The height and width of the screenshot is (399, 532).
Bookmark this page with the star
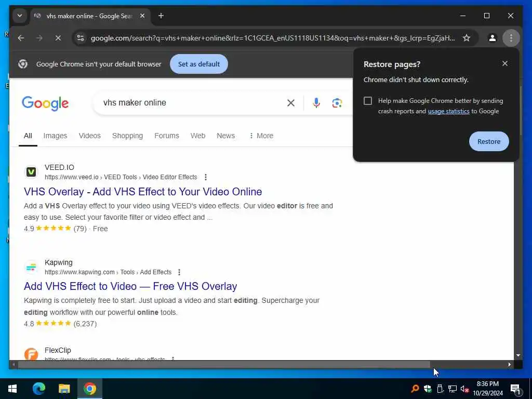coord(467,38)
